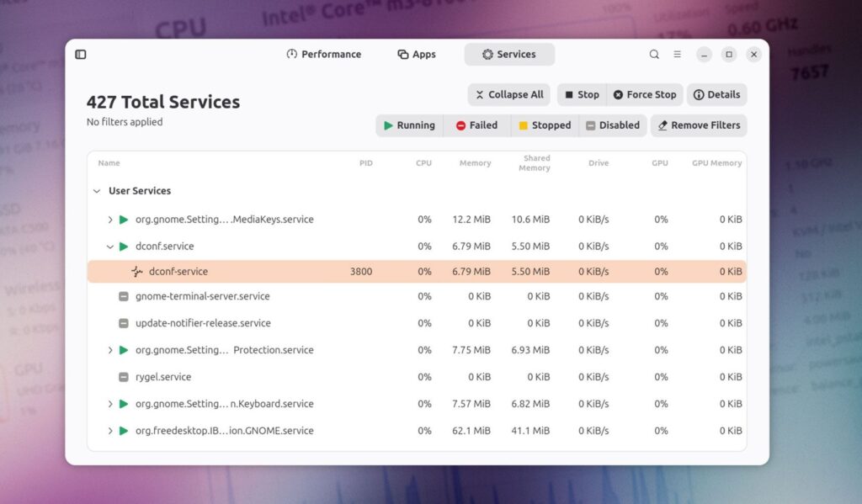The image size is (862, 504).
Task: Sort by the Memory column header
Action: [x=475, y=163]
